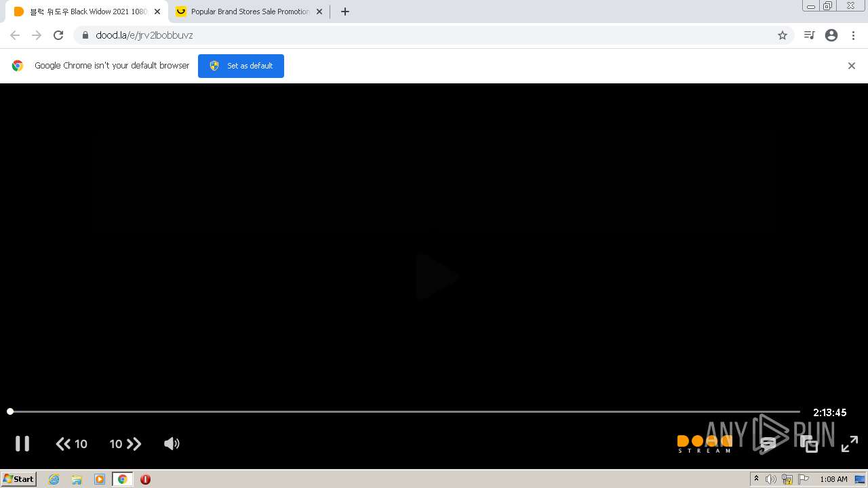The width and height of the screenshot is (868, 488).
Task: Skip forward 10 seconds
Action: click(x=125, y=444)
